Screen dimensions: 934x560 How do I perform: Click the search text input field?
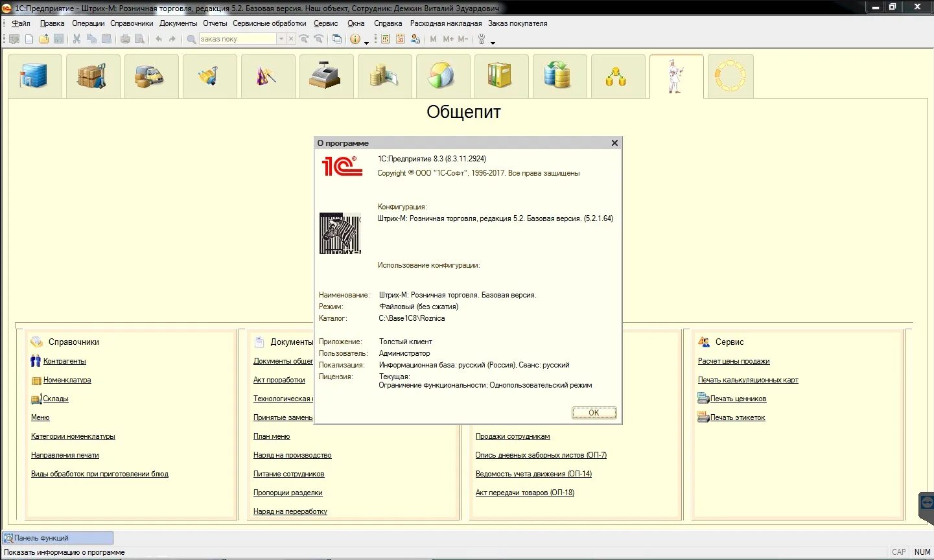pos(238,39)
